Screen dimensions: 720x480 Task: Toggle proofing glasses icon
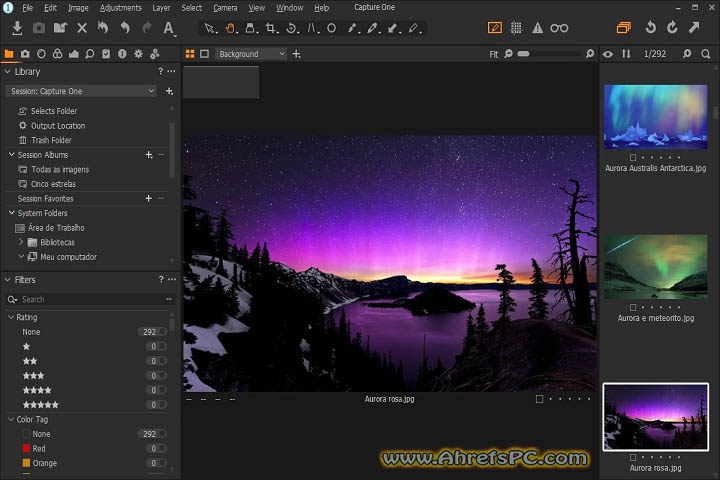point(559,28)
